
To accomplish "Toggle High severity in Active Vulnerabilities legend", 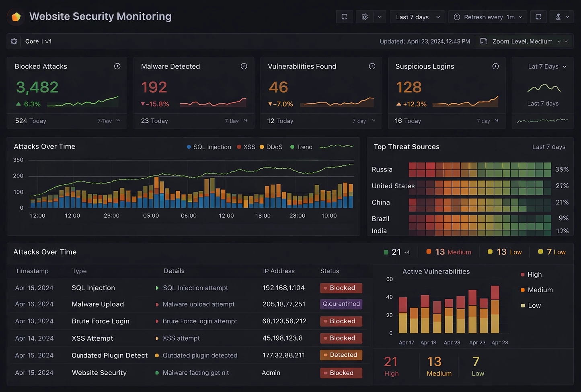I will click(532, 274).
